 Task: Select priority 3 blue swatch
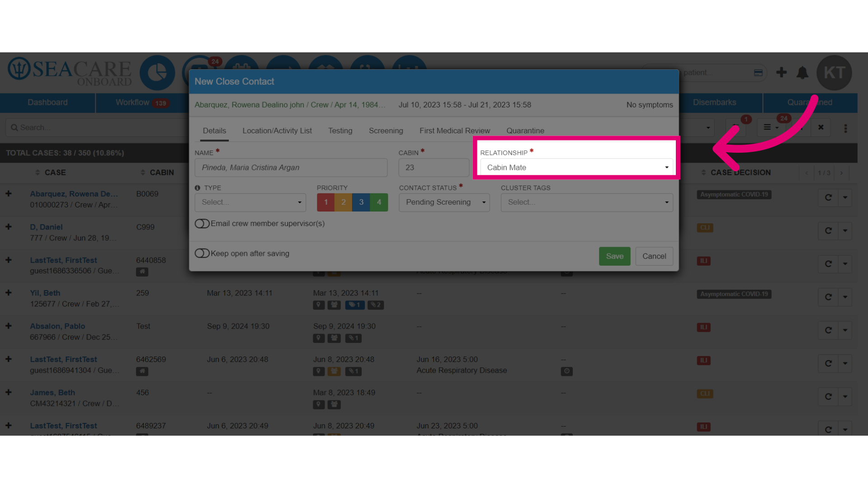coord(361,202)
